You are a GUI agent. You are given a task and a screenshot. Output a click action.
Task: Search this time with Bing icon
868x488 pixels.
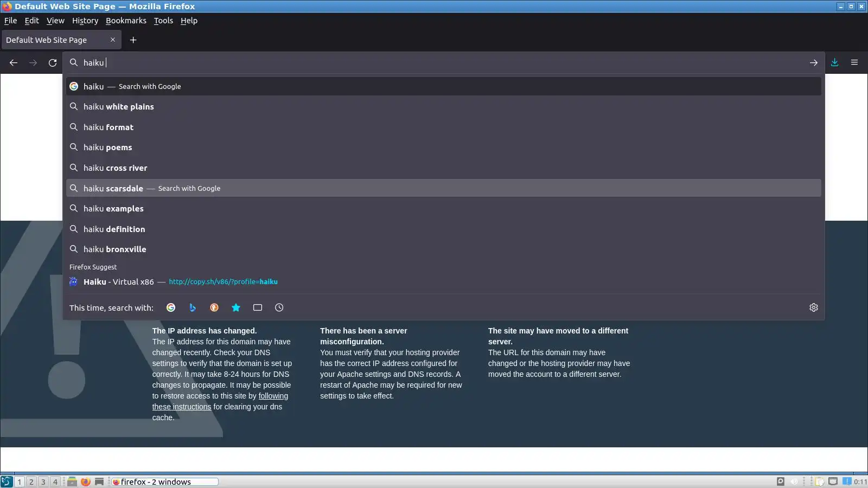pos(193,307)
